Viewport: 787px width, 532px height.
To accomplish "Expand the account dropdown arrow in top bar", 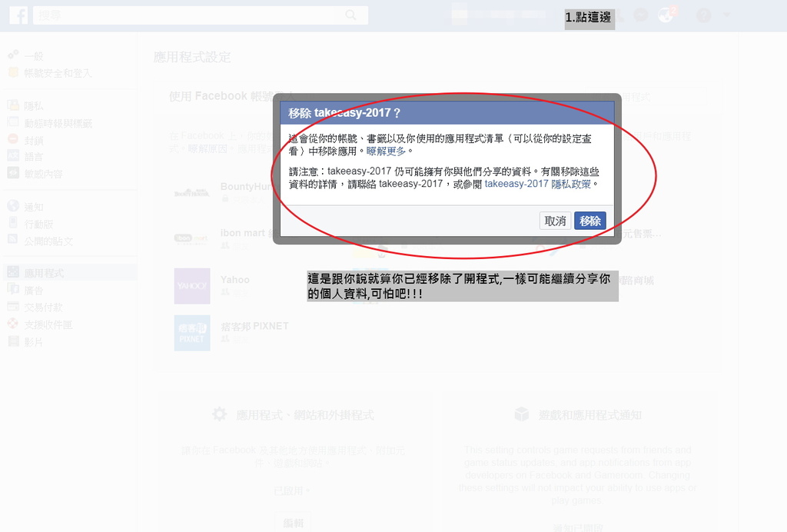I will (x=727, y=15).
